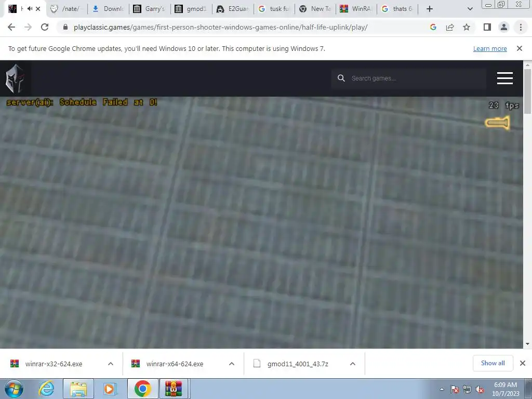Expand options for gmod11_4001_43.7z download
532x399 pixels.
click(x=353, y=364)
